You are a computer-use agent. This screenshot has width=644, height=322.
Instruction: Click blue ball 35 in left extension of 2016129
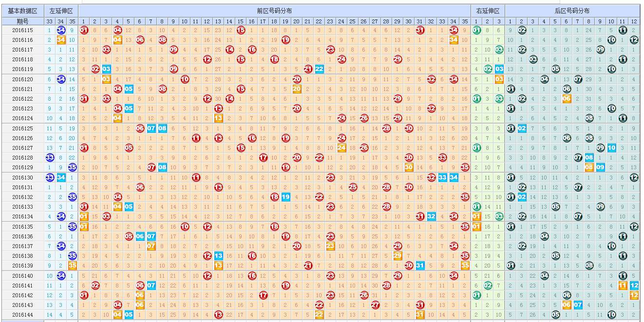(x=72, y=167)
